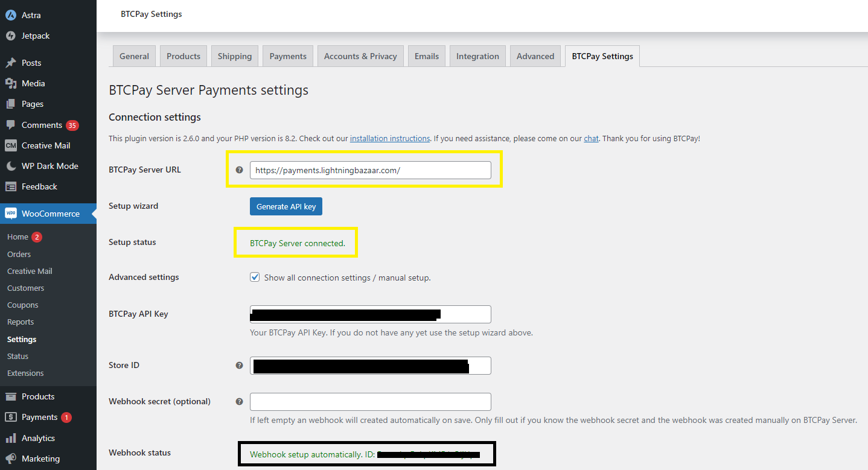Follow the chat link for assistance
The width and height of the screenshot is (868, 470).
point(591,139)
